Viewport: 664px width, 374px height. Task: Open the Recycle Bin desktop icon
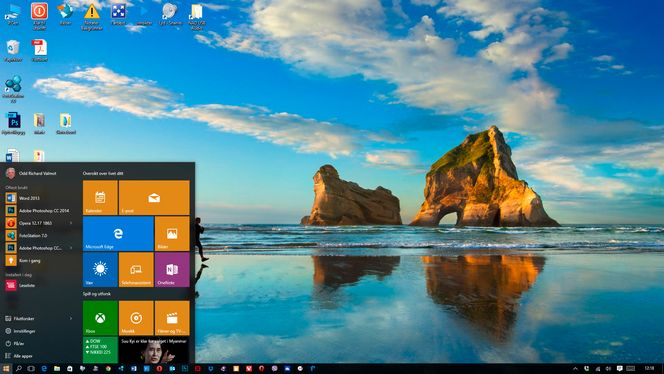coord(13,51)
